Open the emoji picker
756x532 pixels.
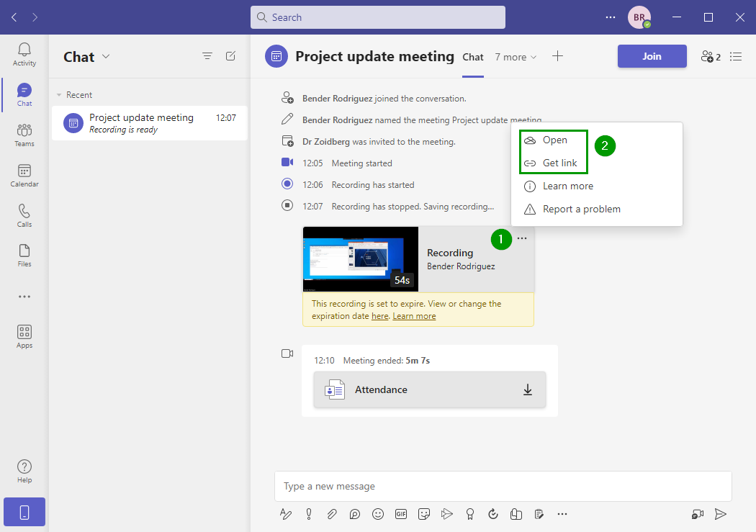coord(378,513)
